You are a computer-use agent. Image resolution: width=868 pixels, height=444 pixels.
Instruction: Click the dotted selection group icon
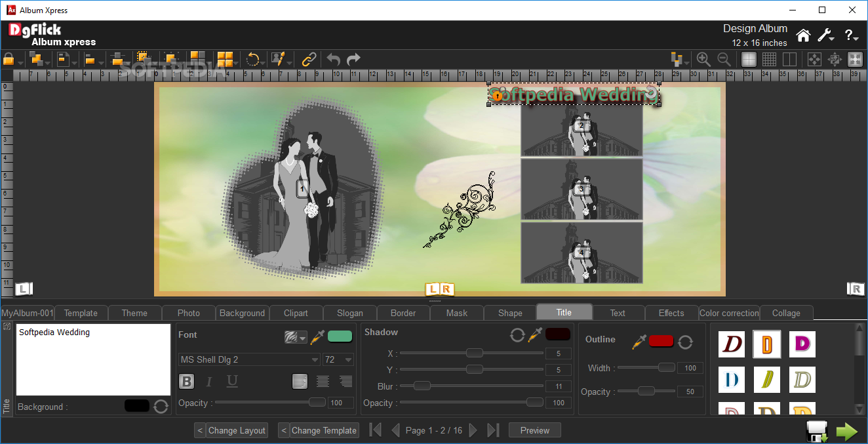coord(144,59)
